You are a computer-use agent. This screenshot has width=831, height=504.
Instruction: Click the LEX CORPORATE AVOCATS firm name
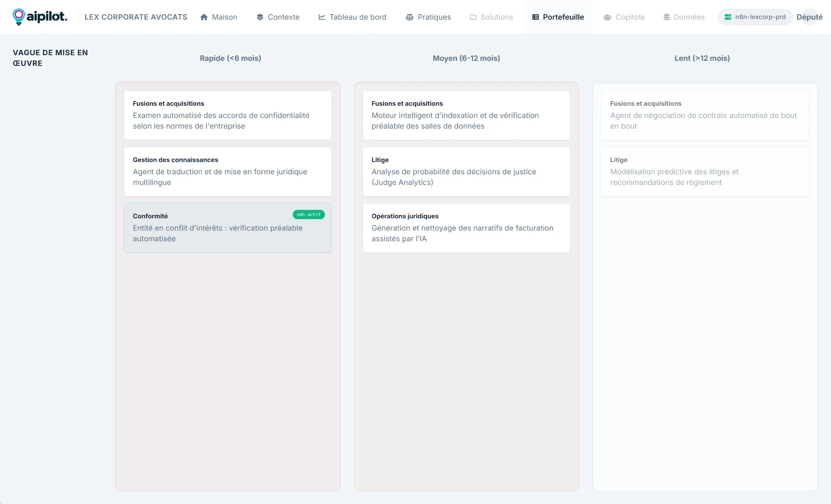(136, 17)
